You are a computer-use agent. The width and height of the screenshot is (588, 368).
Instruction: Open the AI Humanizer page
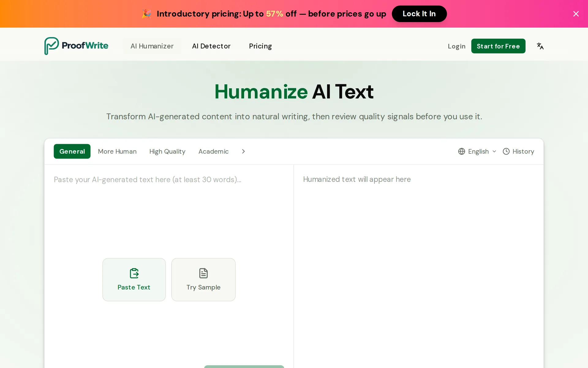click(152, 46)
